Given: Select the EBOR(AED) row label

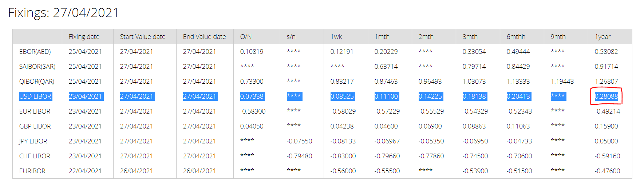Looking at the screenshot, I should 35,52.
